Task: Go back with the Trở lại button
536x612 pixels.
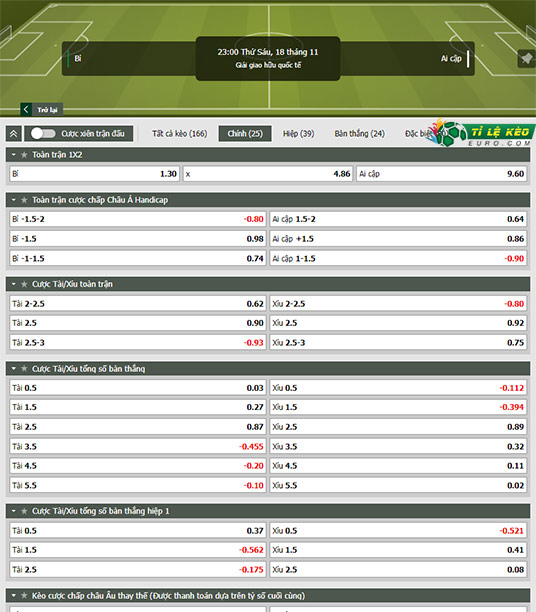Action: pos(42,110)
